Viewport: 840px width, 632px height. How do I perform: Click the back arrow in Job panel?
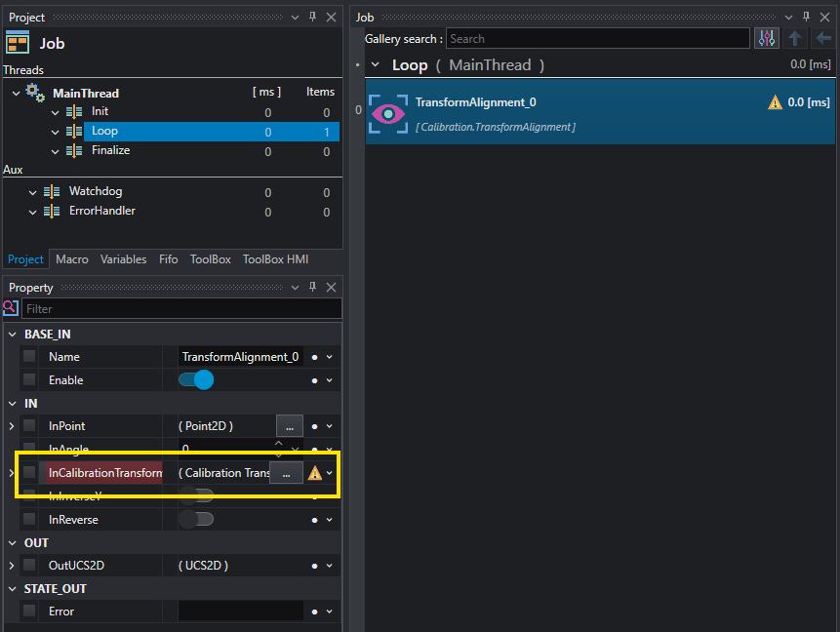822,39
